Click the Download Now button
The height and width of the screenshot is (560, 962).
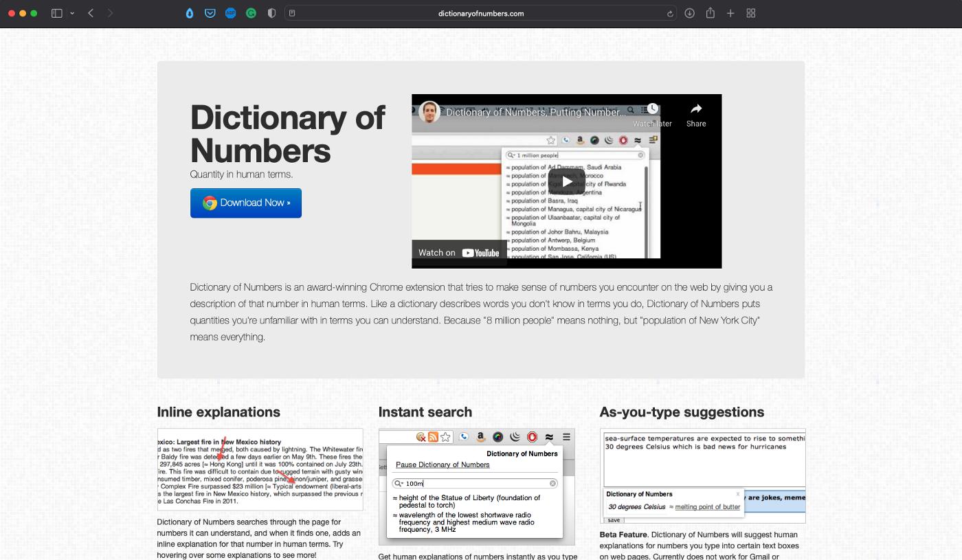246,203
